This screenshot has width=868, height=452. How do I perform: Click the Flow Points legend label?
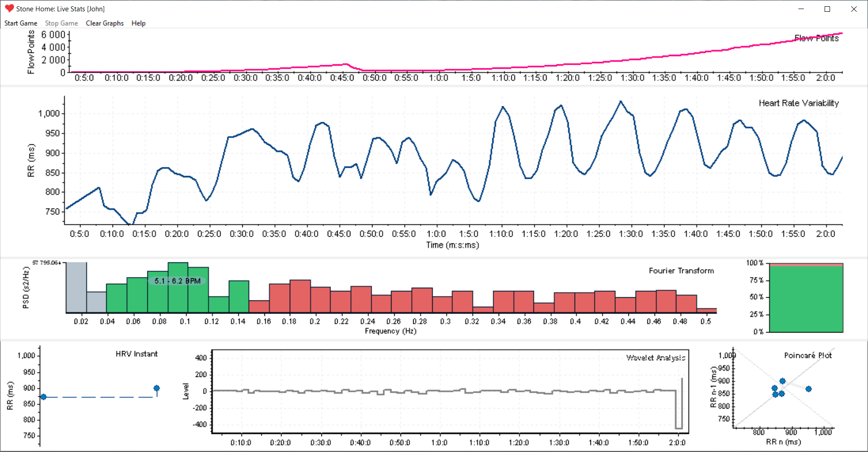[816, 38]
